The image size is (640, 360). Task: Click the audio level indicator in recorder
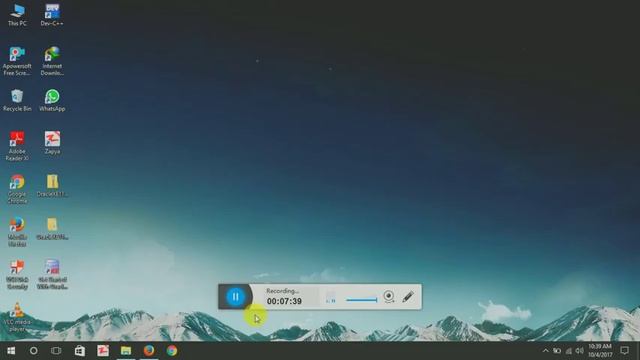coord(331,297)
